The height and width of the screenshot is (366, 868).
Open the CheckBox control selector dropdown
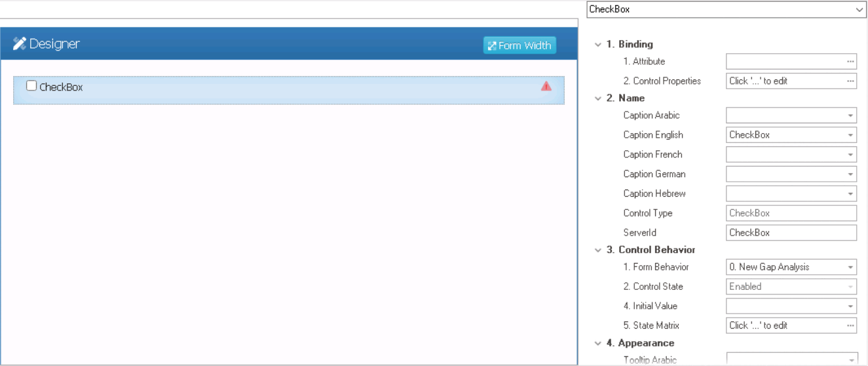click(859, 9)
